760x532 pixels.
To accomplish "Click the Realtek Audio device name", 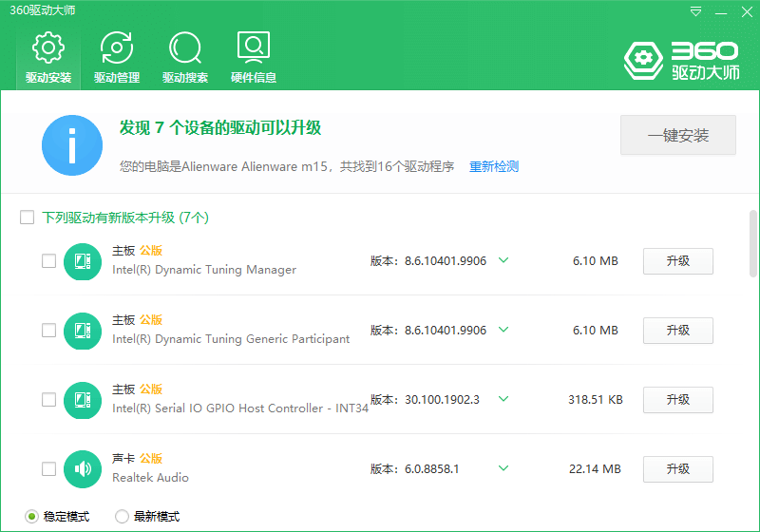I will coord(150,478).
